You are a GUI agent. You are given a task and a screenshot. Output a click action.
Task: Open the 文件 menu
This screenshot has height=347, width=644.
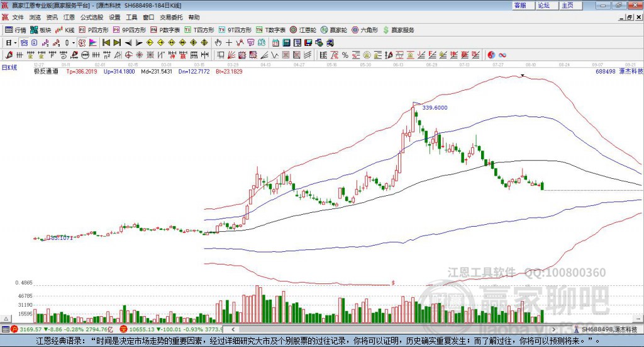(18, 17)
